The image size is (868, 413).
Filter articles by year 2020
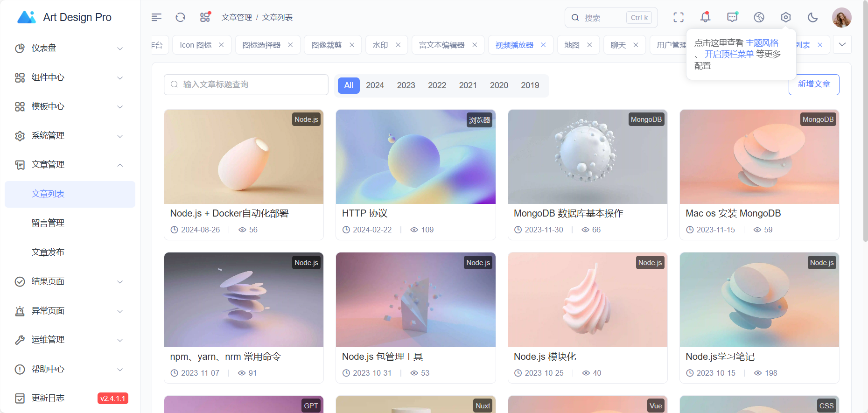pyautogui.click(x=499, y=85)
